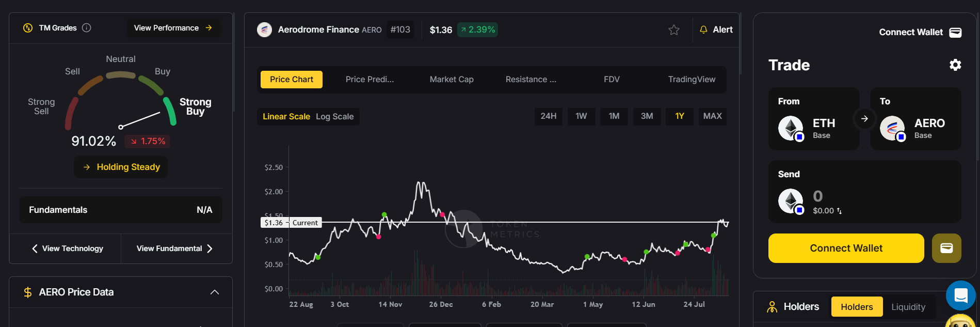980x327 pixels.
Task: Click the Alert bell icon
Action: [703, 30]
